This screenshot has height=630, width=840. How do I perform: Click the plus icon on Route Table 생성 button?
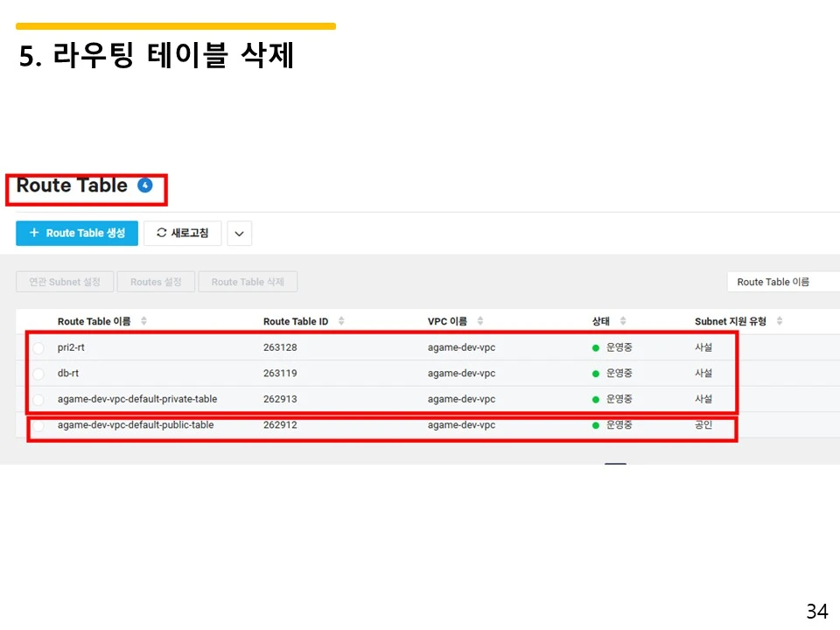click(x=33, y=233)
